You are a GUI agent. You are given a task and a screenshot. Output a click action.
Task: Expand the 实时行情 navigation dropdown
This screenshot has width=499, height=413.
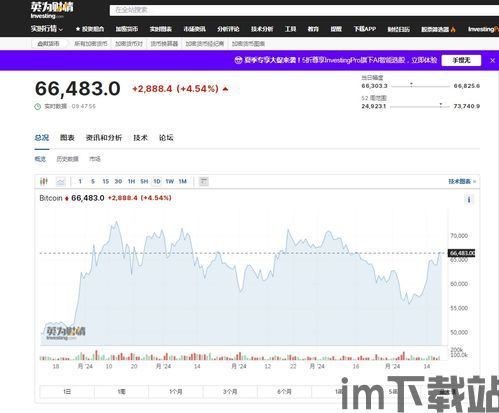click(x=47, y=29)
